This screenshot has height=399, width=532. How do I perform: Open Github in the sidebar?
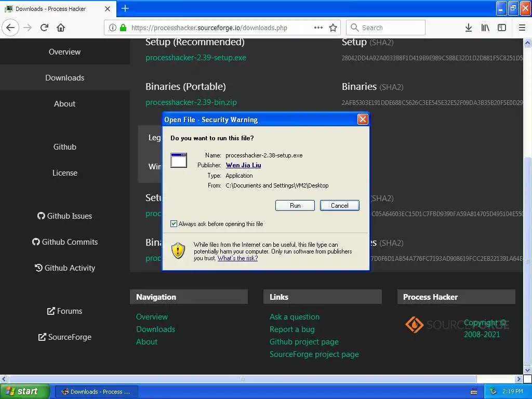click(x=64, y=147)
